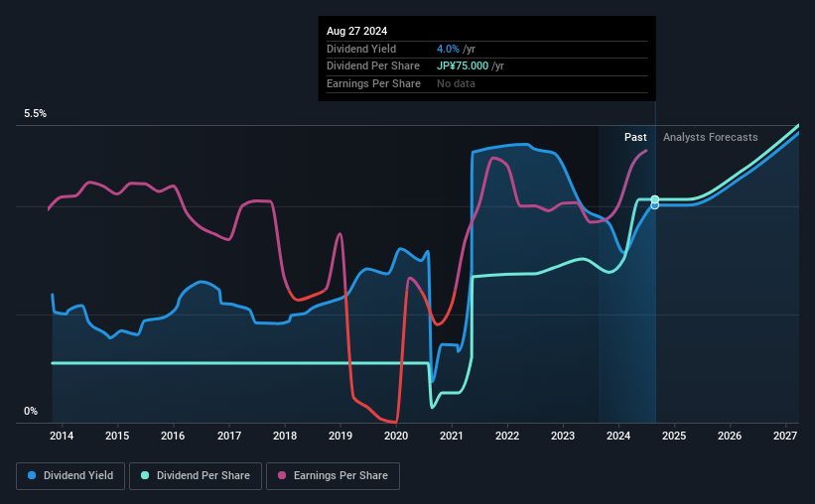Toggle the Dividend Yield legend series

70,476
